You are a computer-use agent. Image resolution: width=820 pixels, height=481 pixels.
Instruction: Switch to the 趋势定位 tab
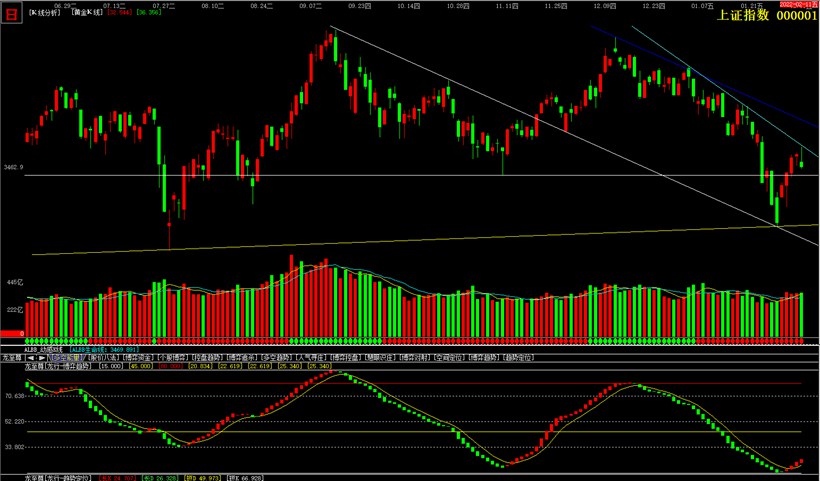(x=518, y=358)
